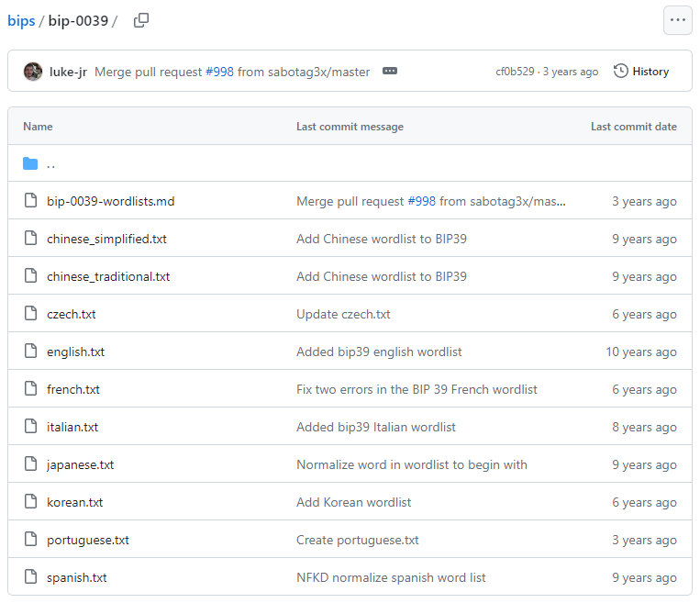Open the three-dot more options menu

tap(677, 20)
